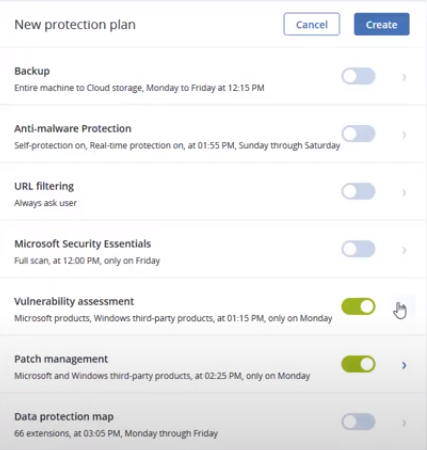The width and height of the screenshot is (427, 450).
Task: Select the Vulnerability assessment description text
Action: pos(173,318)
